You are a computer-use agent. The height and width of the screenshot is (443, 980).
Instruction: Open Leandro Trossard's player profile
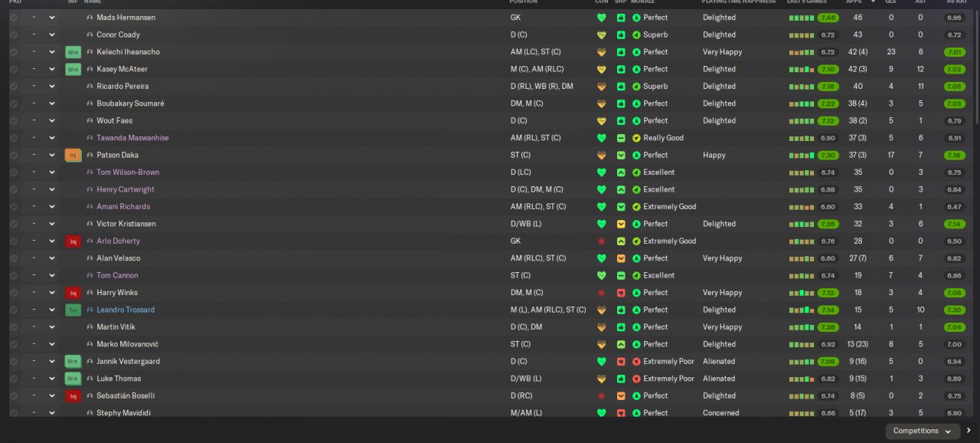pos(126,310)
